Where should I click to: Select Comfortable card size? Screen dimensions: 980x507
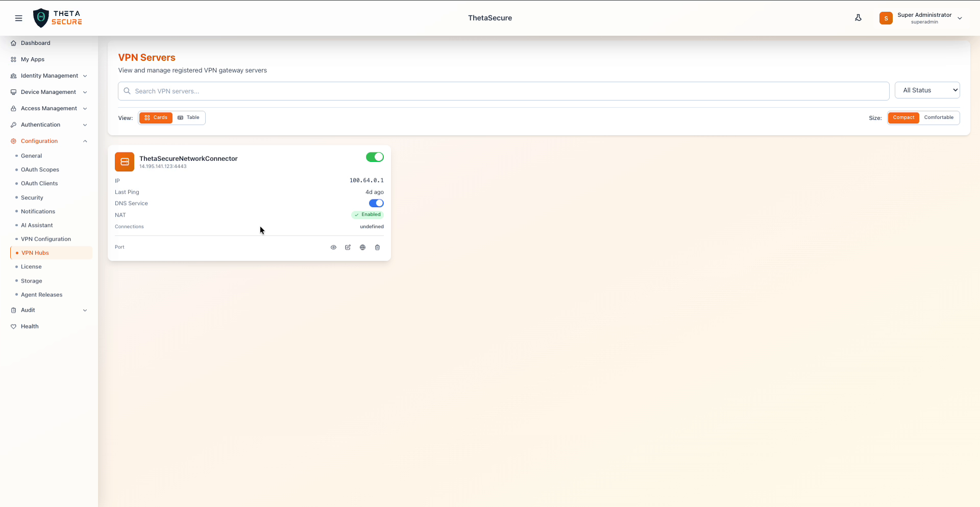pyautogui.click(x=939, y=117)
